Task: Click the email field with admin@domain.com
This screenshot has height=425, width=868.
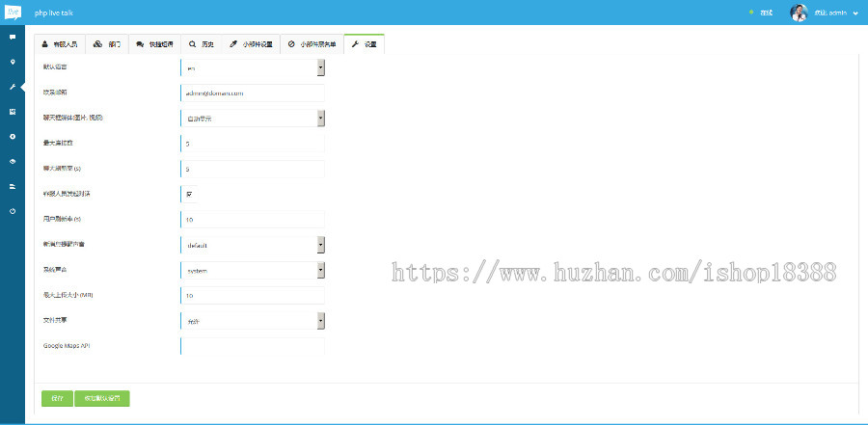Action: point(253,93)
